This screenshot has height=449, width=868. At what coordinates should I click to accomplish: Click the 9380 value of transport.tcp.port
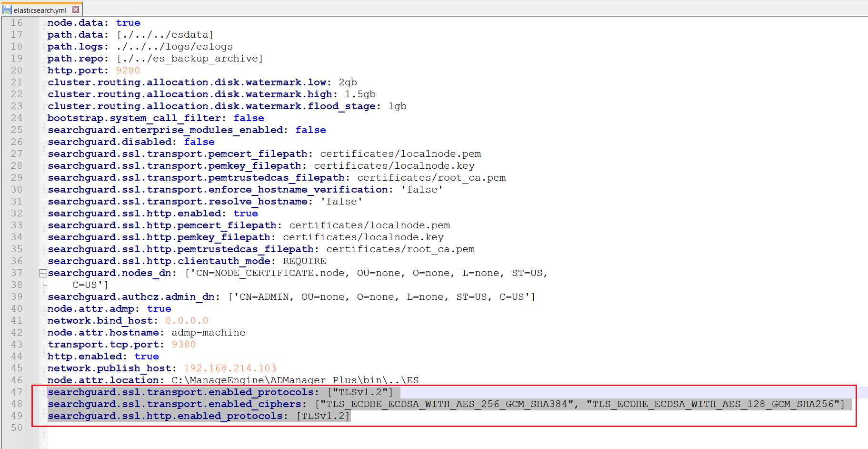184,344
